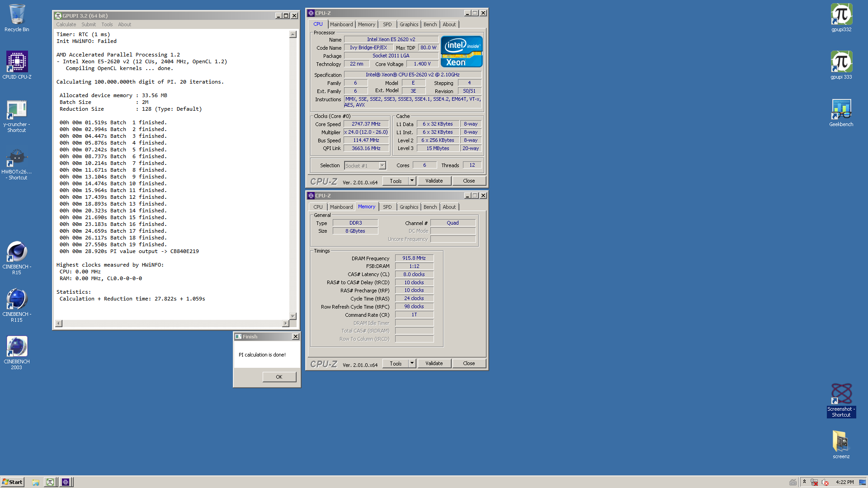Screen dimensions: 868x488
Task: Switch to the CPU-Z taskbar button
Action: 66,482
